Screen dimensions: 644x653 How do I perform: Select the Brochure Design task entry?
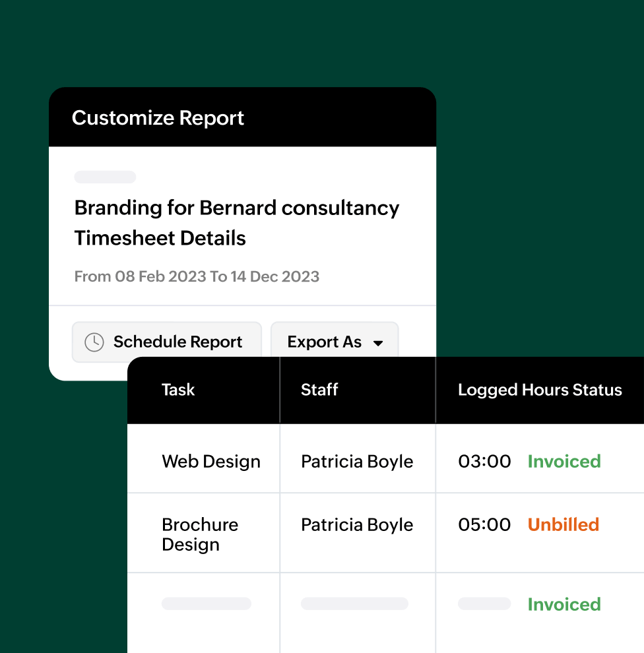[x=200, y=533]
